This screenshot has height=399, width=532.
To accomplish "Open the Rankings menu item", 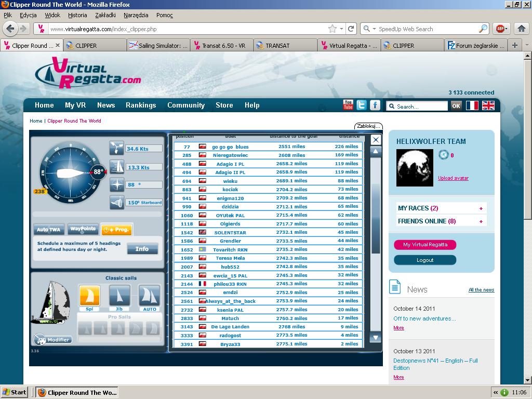I will coord(141,105).
